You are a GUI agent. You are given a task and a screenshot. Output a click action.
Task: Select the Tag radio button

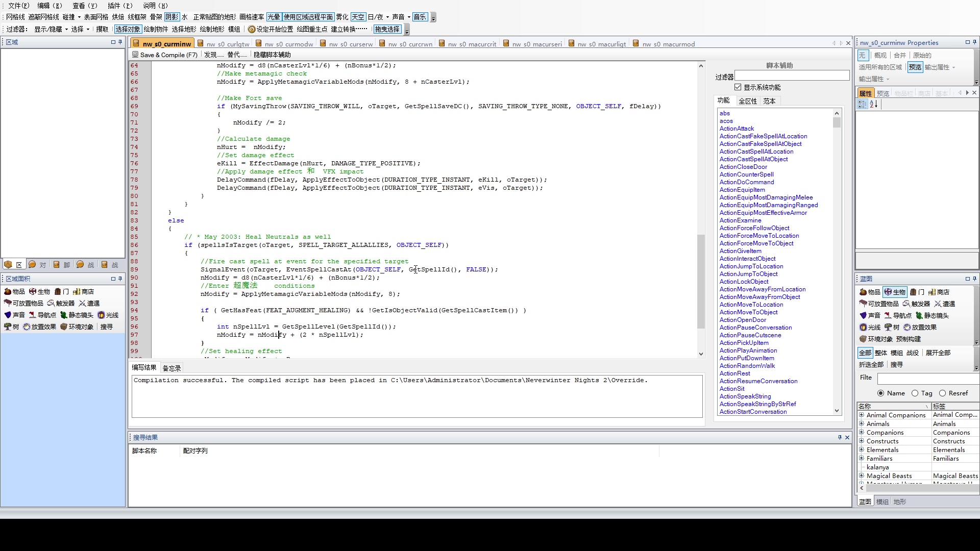click(915, 393)
